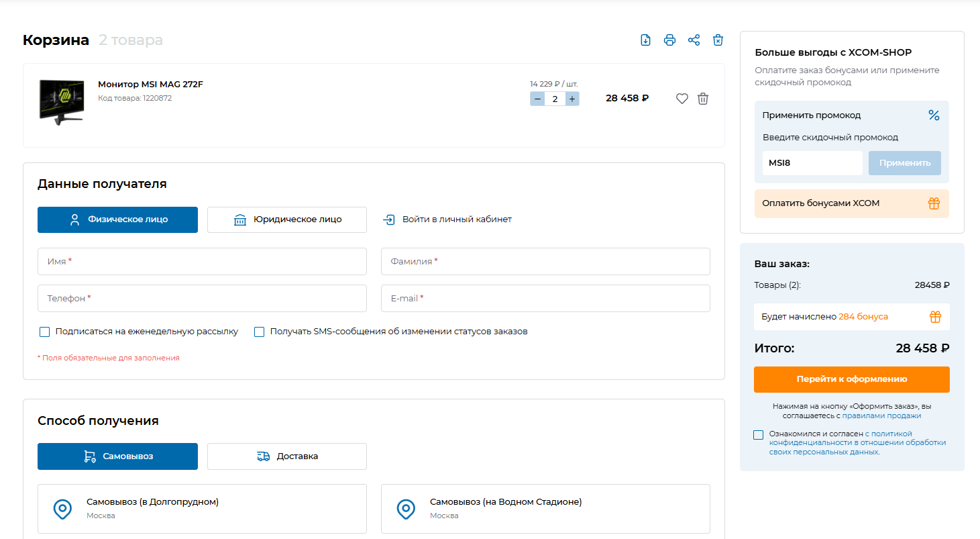Click the download cart file icon

coord(645,40)
